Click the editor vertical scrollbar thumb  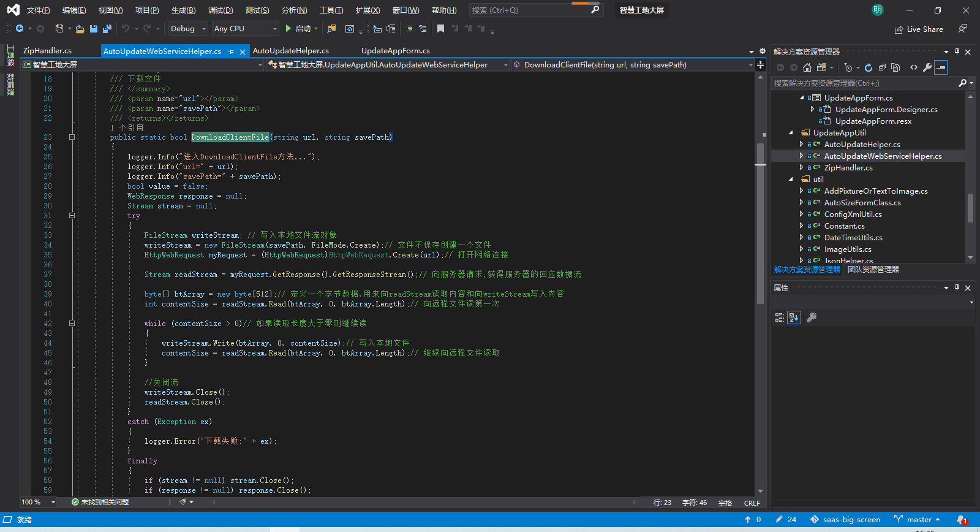pyautogui.click(x=760, y=224)
